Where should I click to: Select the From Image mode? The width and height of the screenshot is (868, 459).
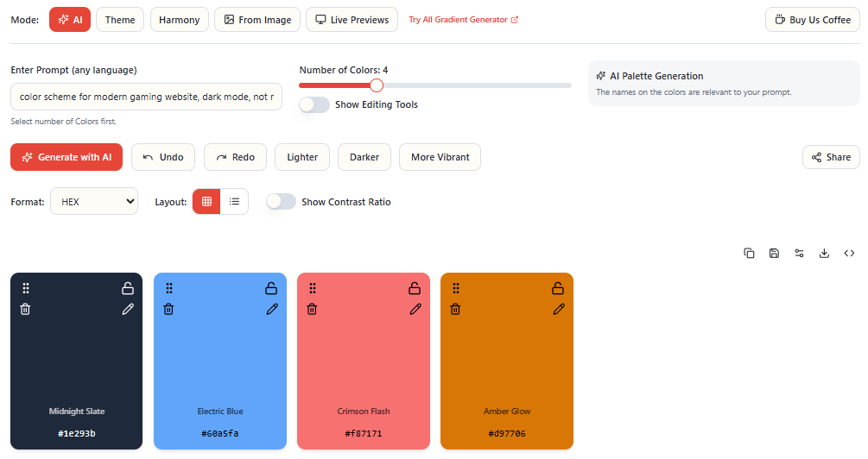click(257, 20)
